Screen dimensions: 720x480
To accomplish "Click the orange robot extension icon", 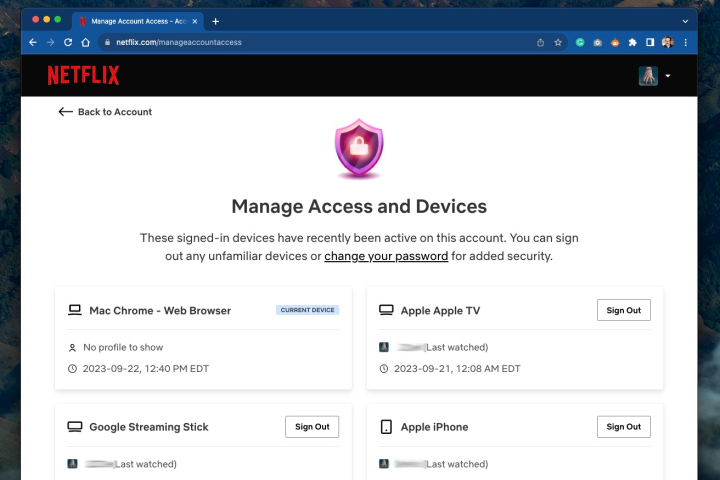I will click(615, 43).
